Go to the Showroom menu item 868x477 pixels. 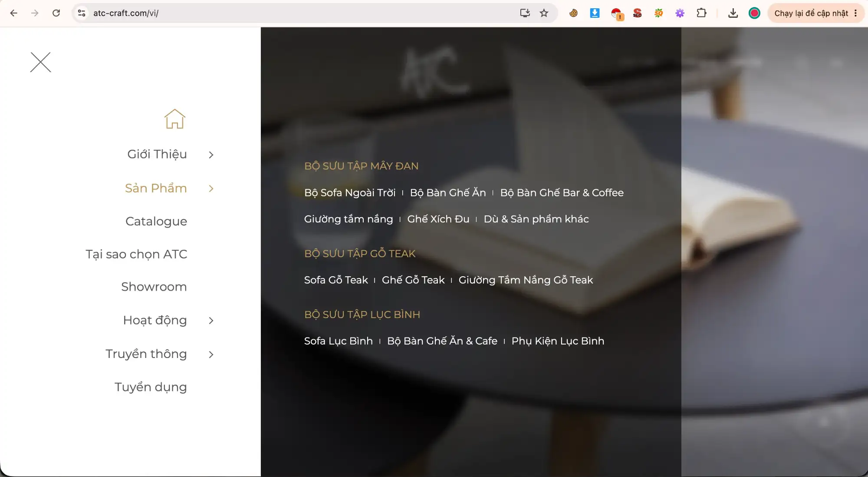pyautogui.click(x=154, y=287)
